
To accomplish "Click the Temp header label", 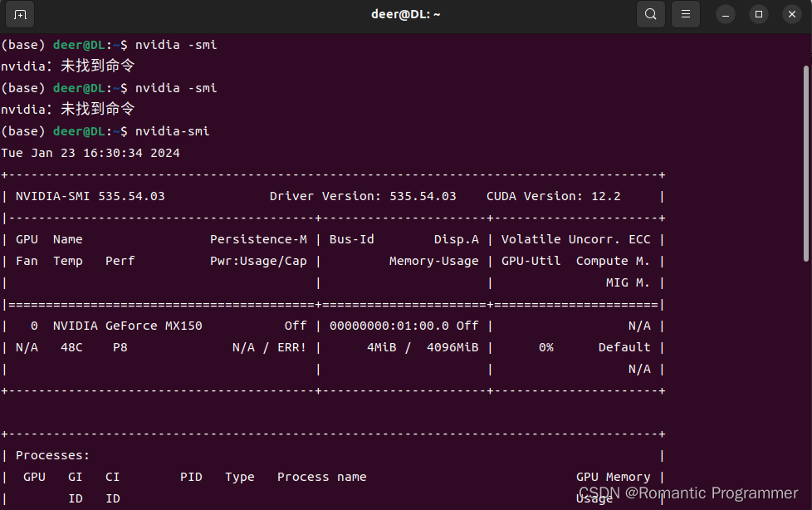I will tap(68, 261).
